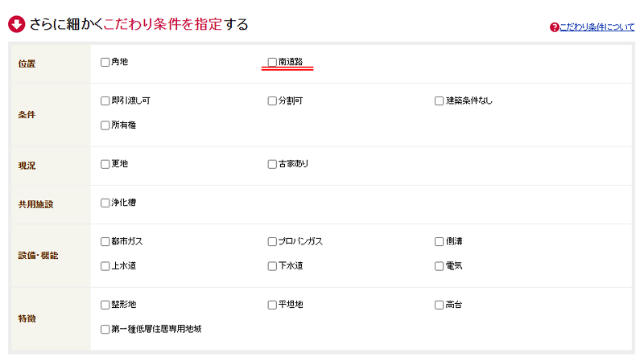Select the 浄化槽 checkbox

pos(105,203)
